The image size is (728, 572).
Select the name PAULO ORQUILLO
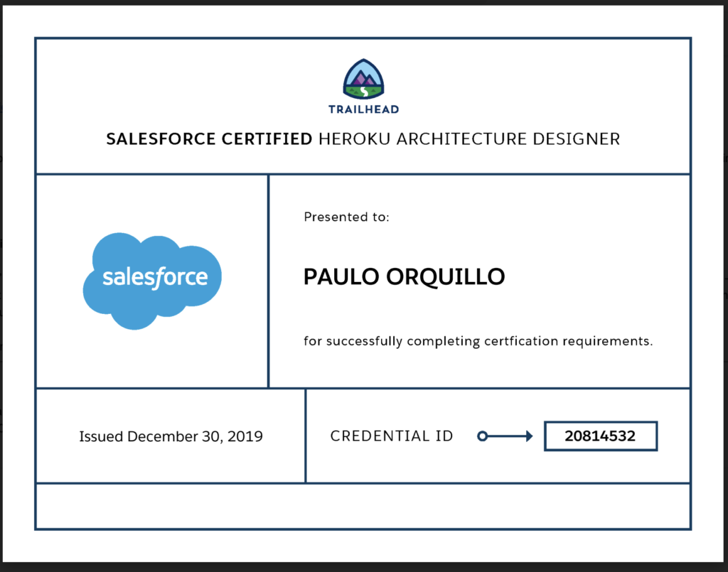pos(404,277)
